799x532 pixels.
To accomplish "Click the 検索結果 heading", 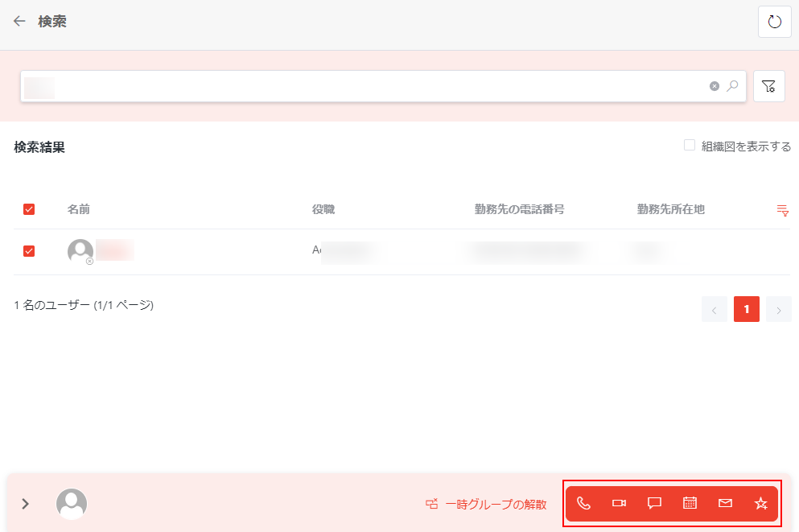I will pos(39,147).
